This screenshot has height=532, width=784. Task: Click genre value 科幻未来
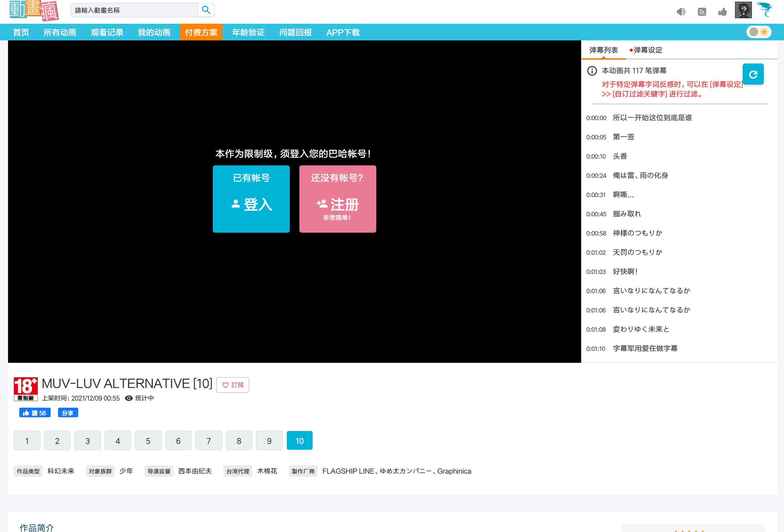(x=61, y=471)
